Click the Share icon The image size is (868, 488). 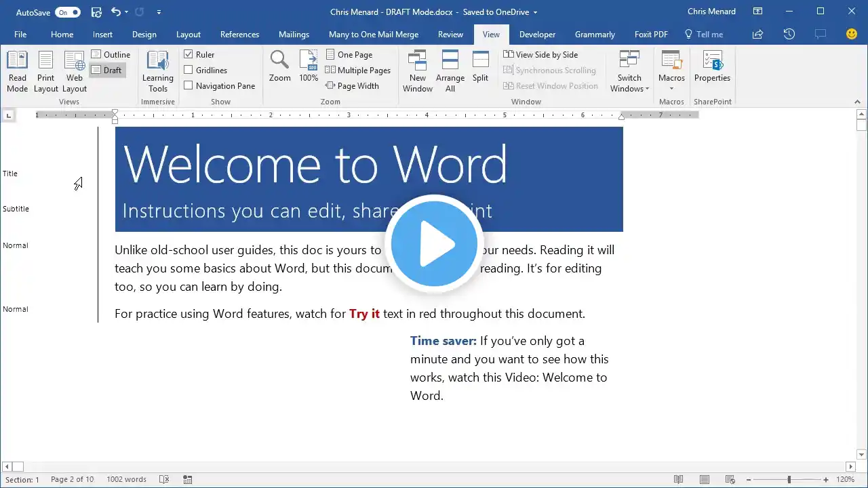(757, 35)
